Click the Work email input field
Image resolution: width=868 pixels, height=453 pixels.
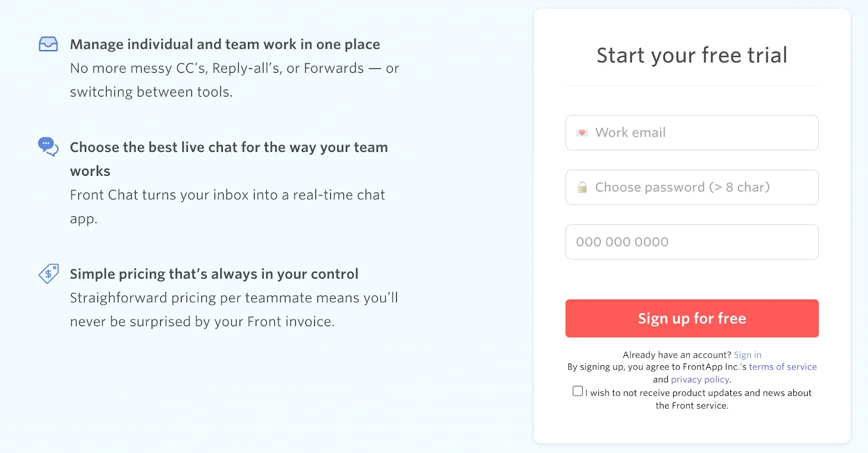pos(692,132)
